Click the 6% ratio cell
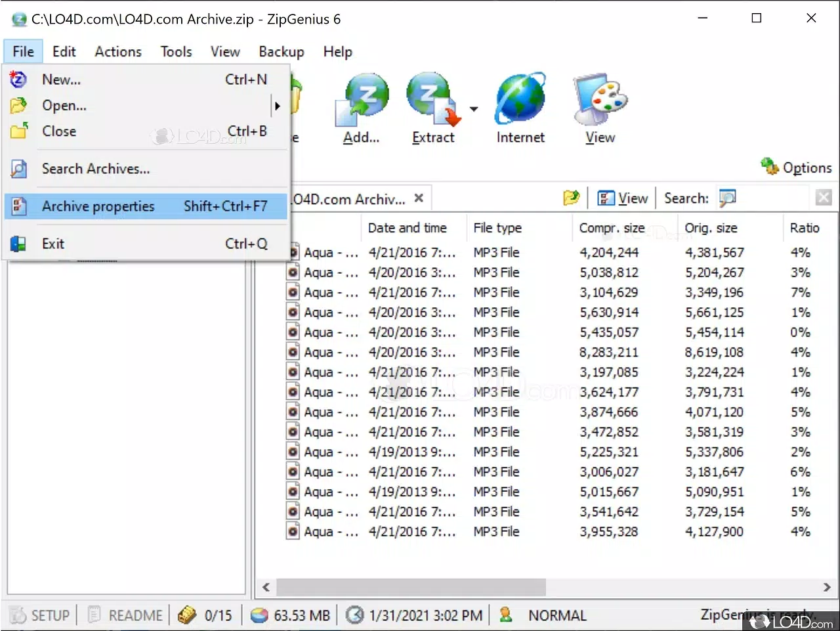This screenshot has height=631, width=840. click(800, 471)
